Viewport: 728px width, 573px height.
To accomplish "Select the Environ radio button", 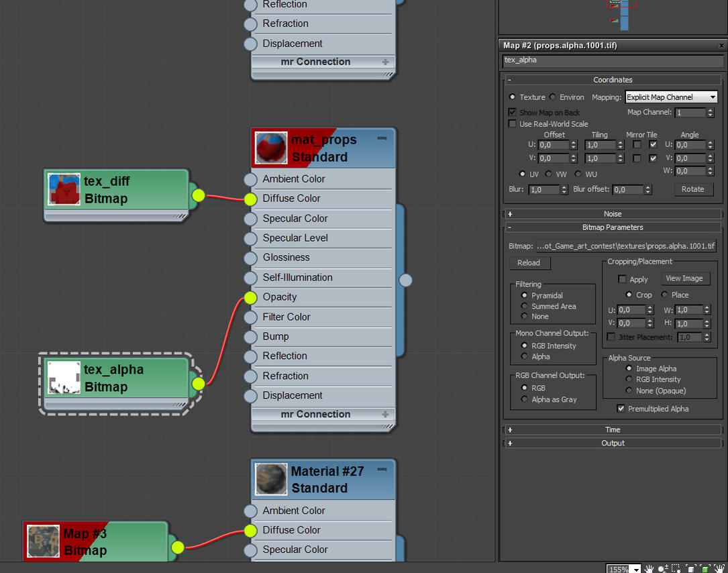I will click(552, 97).
